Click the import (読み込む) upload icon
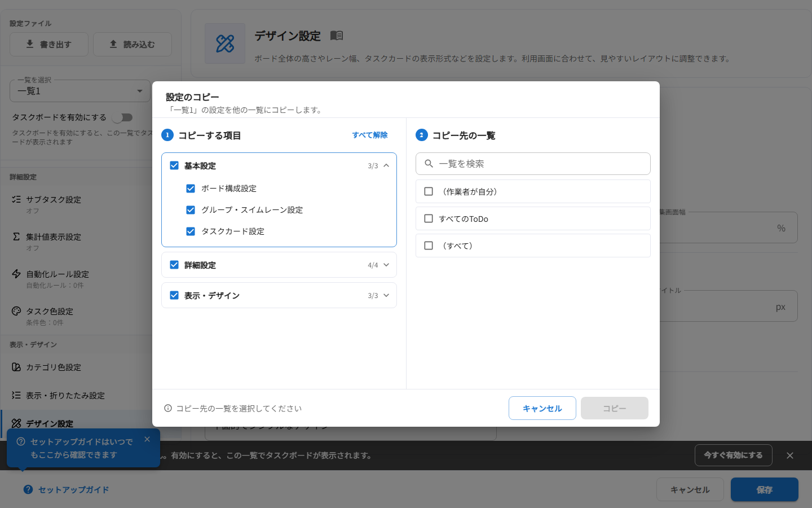Screen dimensions: 812x508 point(113,44)
